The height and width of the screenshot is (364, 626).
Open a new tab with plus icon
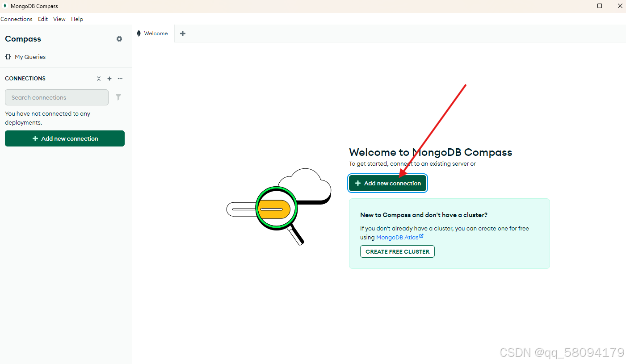click(x=183, y=33)
